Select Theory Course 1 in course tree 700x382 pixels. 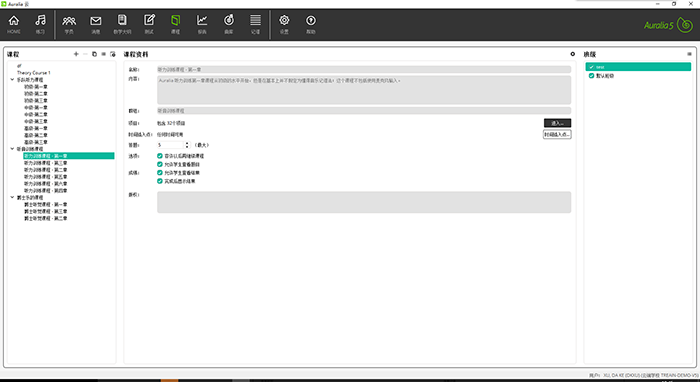[34, 73]
